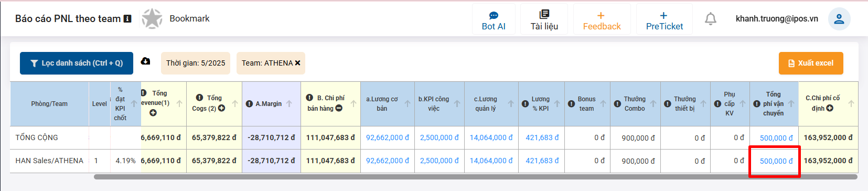Sort the Thưởng Combo column

(653, 104)
